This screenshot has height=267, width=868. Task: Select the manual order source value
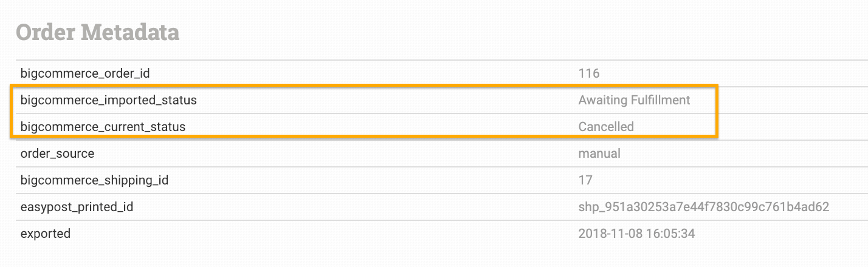click(x=599, y=154)
